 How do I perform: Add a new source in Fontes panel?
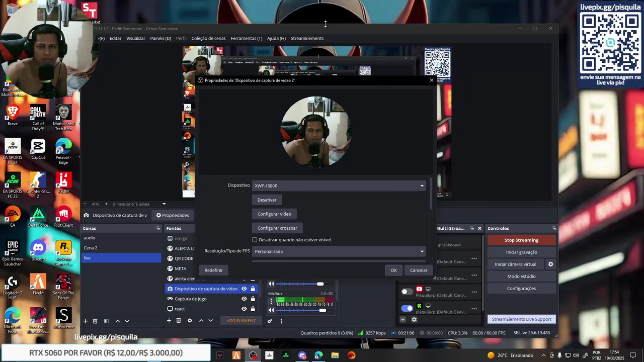point(169,321)
